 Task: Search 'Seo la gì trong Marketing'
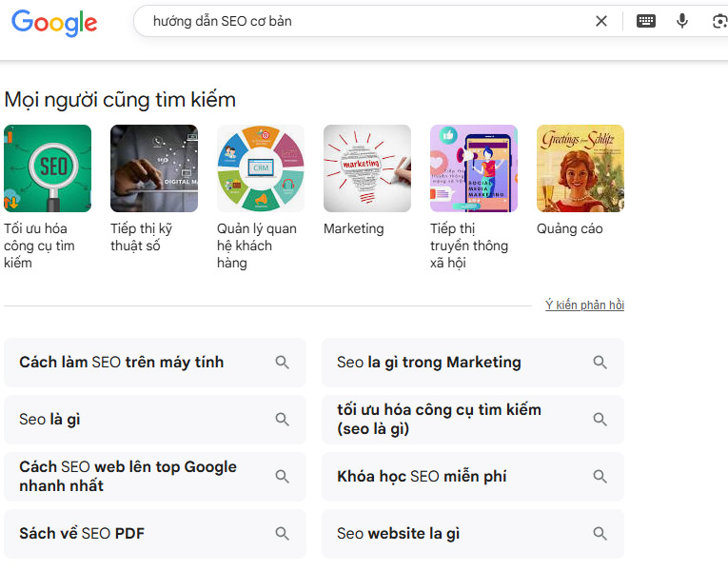click(473, 363)
